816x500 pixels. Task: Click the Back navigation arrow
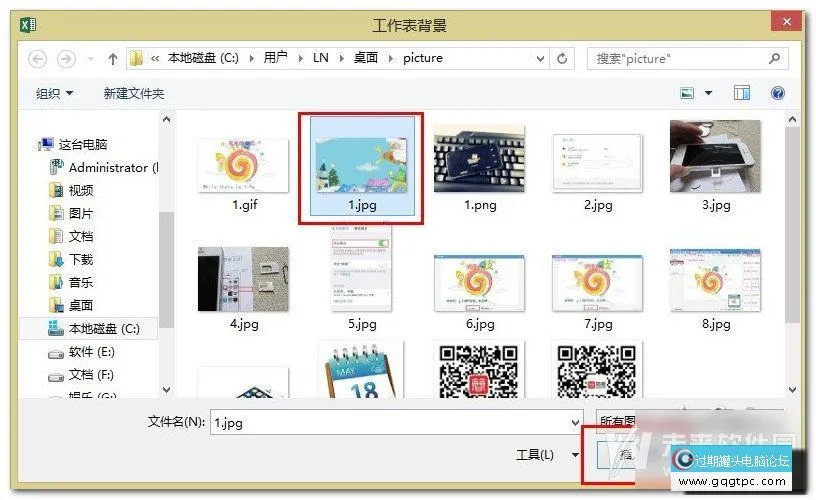click(38, 58)
